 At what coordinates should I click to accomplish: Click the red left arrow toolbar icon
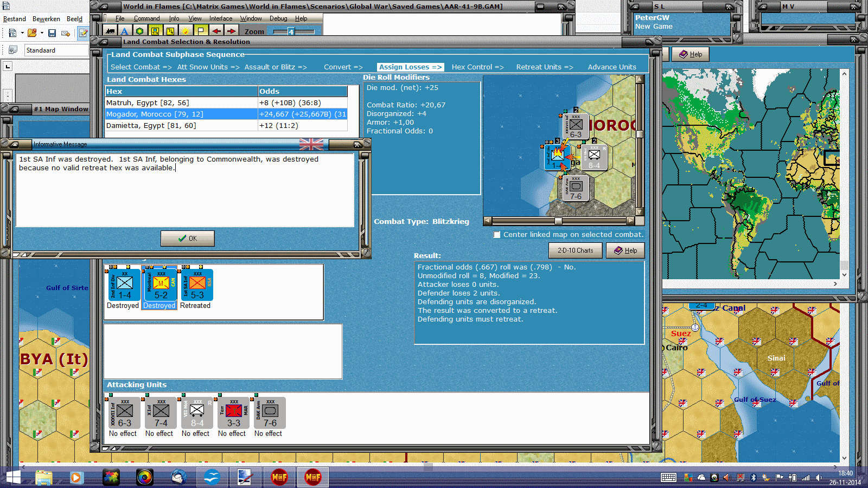[216, 31]
